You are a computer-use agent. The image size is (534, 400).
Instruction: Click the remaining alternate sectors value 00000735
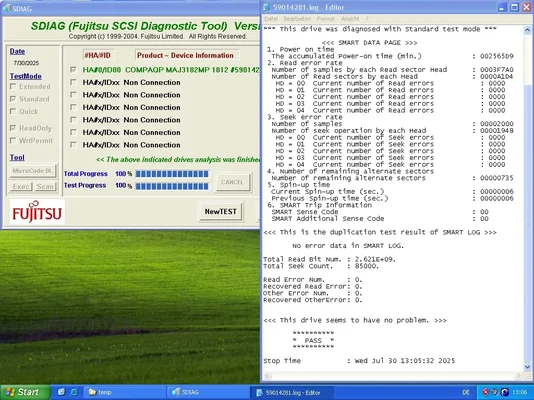point(497,178)
